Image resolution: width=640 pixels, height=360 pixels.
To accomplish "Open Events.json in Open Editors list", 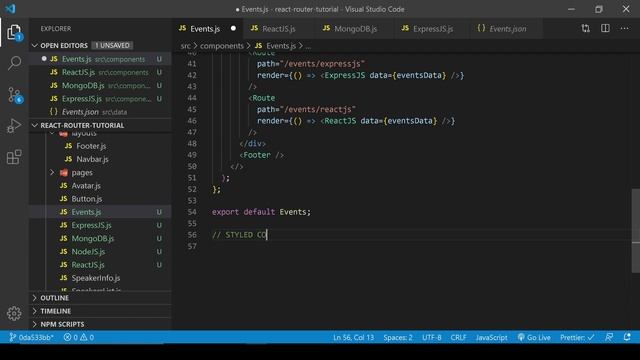I will 100,112.
